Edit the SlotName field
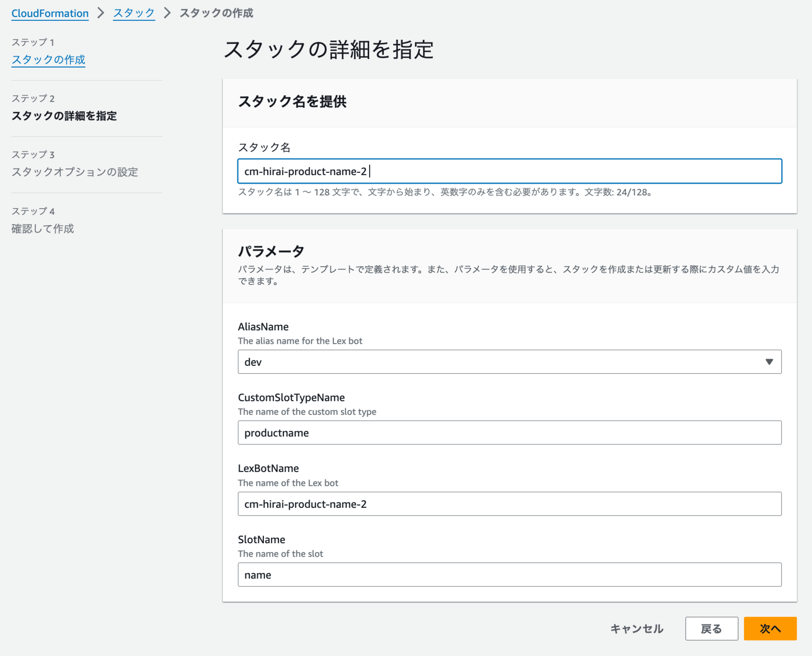 coord(510,575)
